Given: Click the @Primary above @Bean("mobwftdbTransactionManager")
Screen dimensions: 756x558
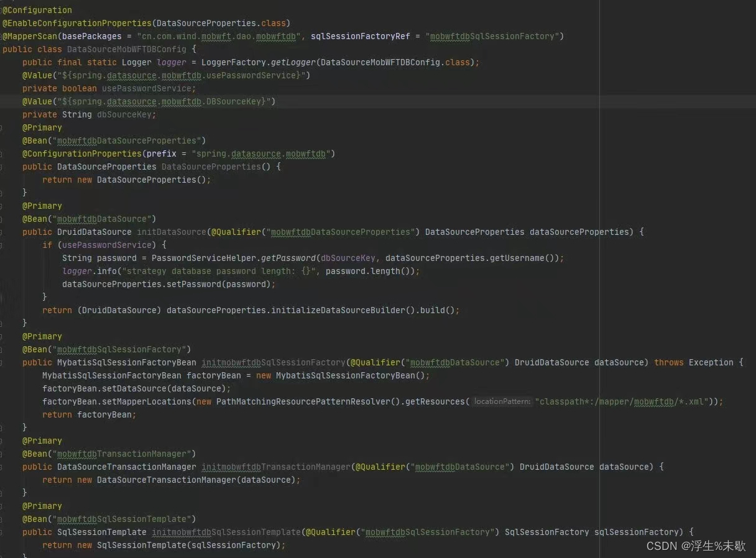Looking at the screenshot, I should pyautogui.click(x=42, y=441).
